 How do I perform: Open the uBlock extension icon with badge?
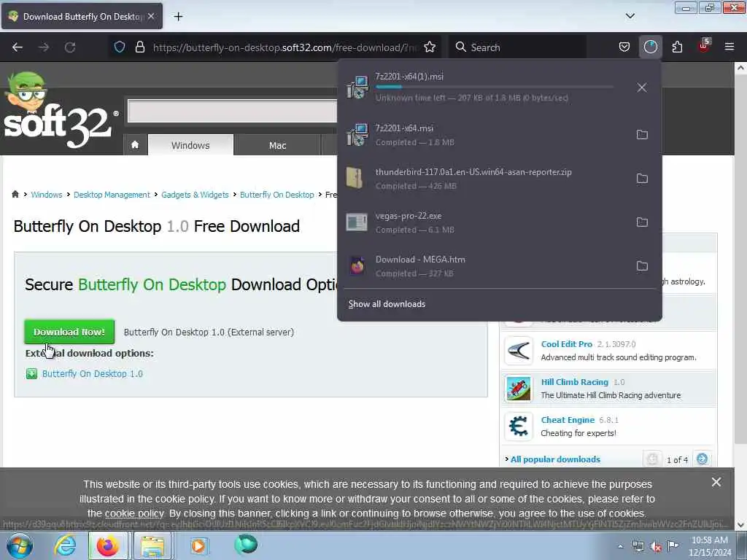[x=704, y=46]
